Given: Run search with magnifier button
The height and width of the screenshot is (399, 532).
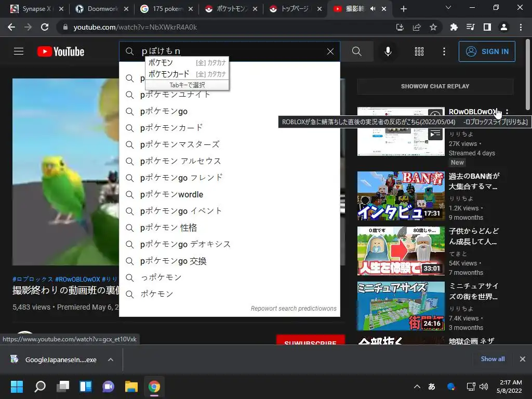Looking at the screenshot, I should point(356,51).
